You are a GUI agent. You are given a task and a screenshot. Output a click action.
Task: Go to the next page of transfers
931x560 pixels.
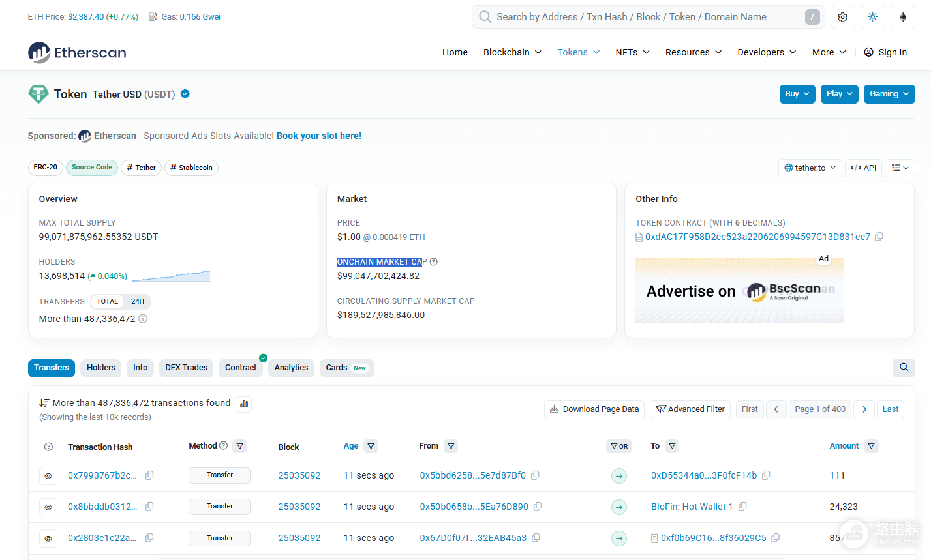[864, 409]
